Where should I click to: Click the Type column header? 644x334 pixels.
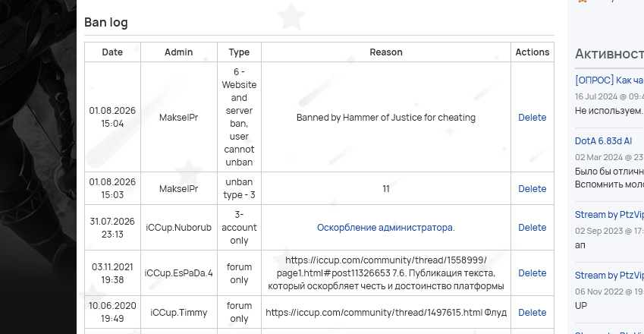[239, 52]
